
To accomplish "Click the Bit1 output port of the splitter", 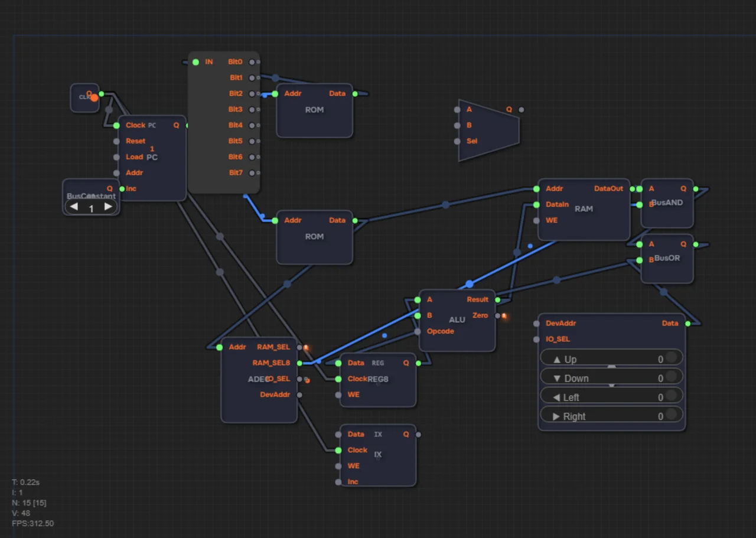I will pyautogui.click(x=252, y=78).
